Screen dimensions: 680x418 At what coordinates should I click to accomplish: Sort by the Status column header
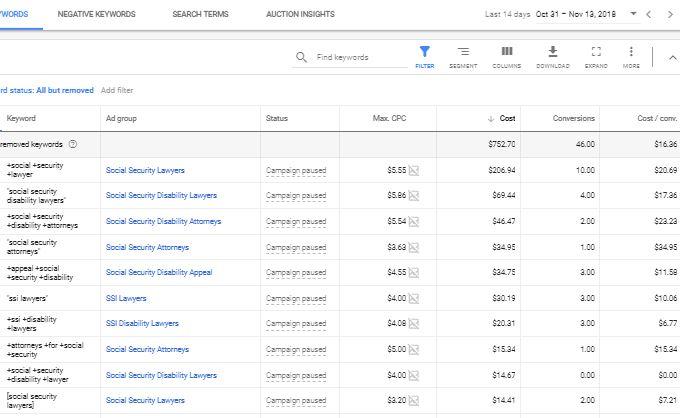point(277,118)
